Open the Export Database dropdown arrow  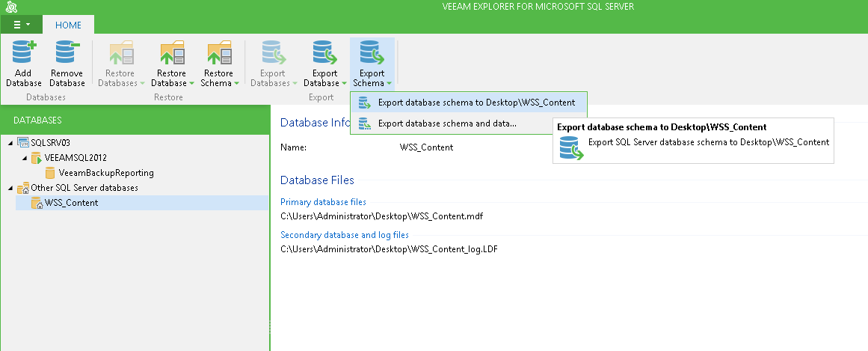tap(345, 84)
